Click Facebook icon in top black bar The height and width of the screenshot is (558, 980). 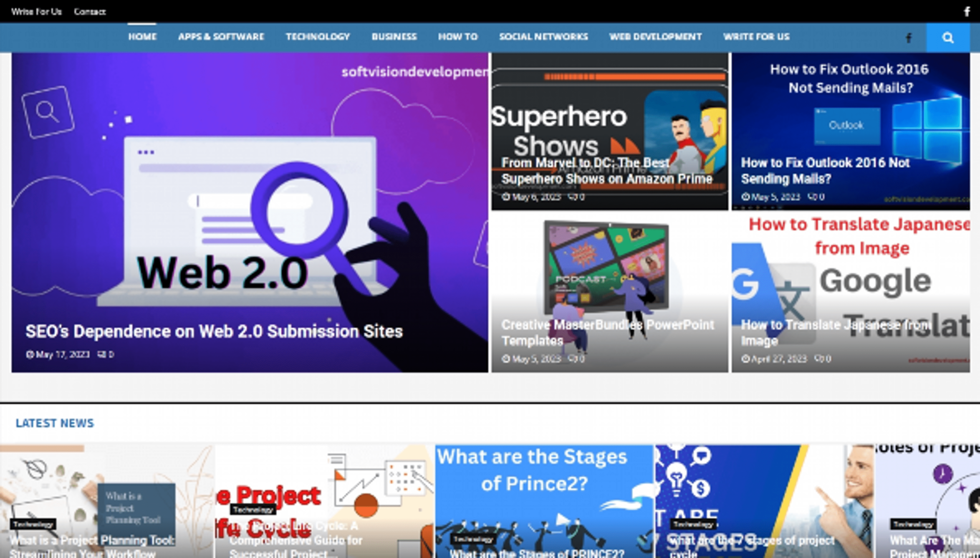966,11
